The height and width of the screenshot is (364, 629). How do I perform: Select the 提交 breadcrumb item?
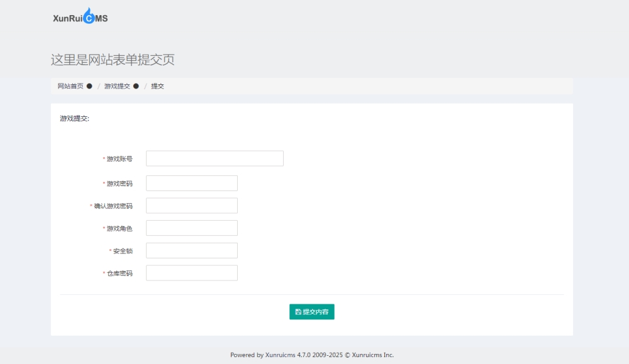coord(157,86)
